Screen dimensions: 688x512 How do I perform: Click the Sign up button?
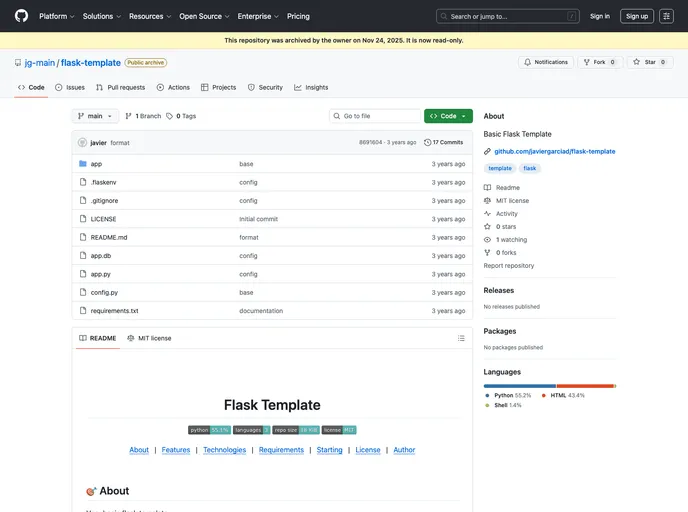point(636,16)
